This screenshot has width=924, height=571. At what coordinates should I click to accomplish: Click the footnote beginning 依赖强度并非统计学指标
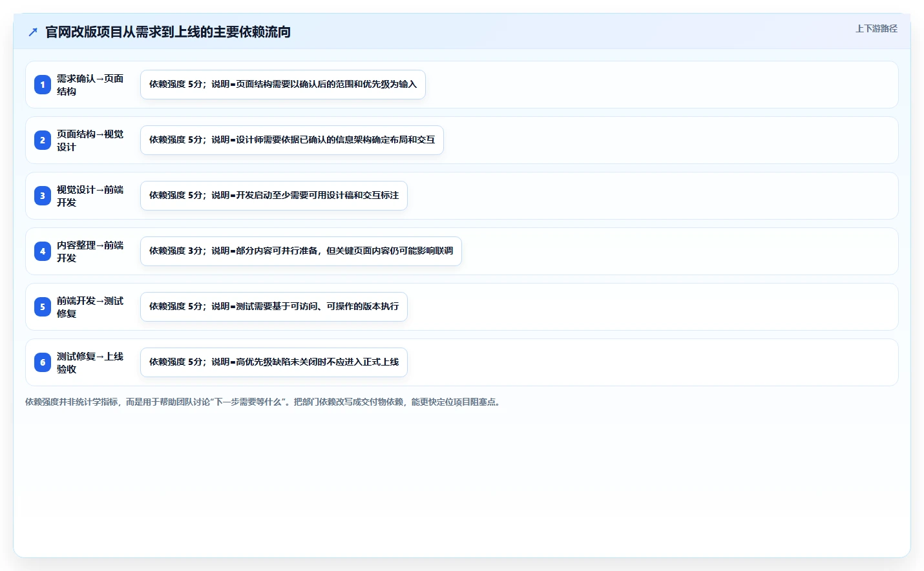[264, 402]
